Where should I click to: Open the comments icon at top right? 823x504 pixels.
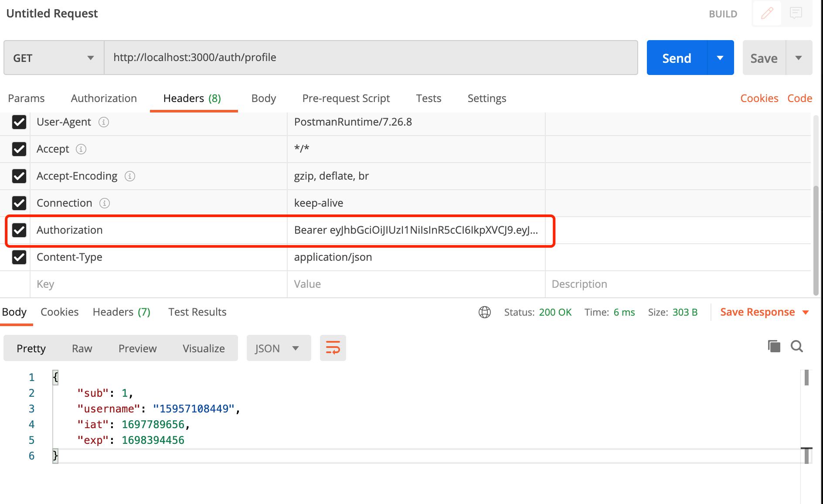[796, 13]
